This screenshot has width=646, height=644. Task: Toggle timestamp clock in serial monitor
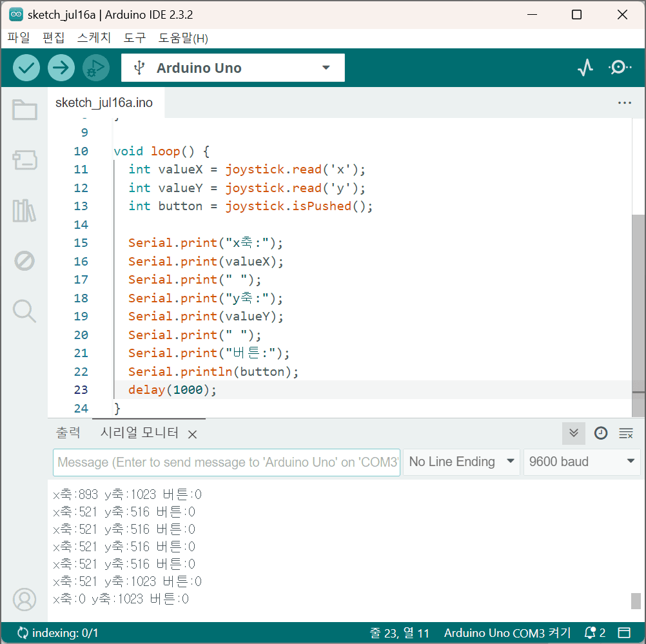(x=601, y=433)
